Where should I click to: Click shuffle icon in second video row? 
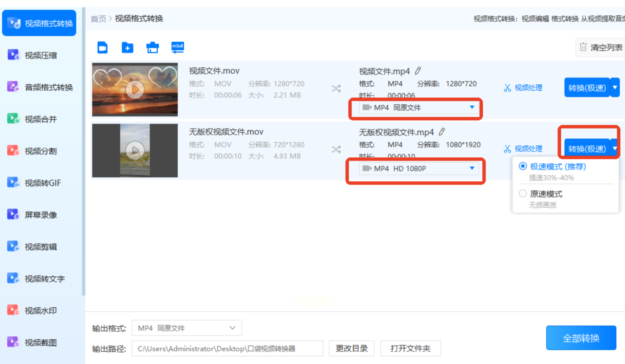click(x=336, y=149)
